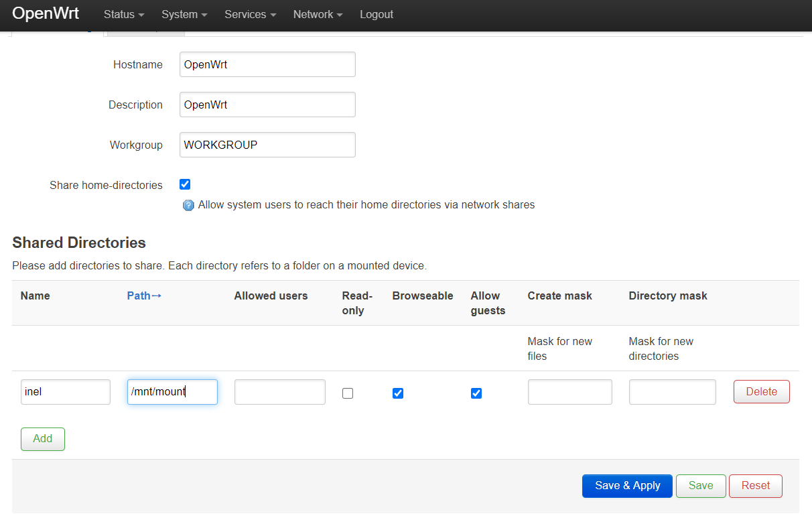
Task: Reset the form with Reset button
Action: click(756, 486)
